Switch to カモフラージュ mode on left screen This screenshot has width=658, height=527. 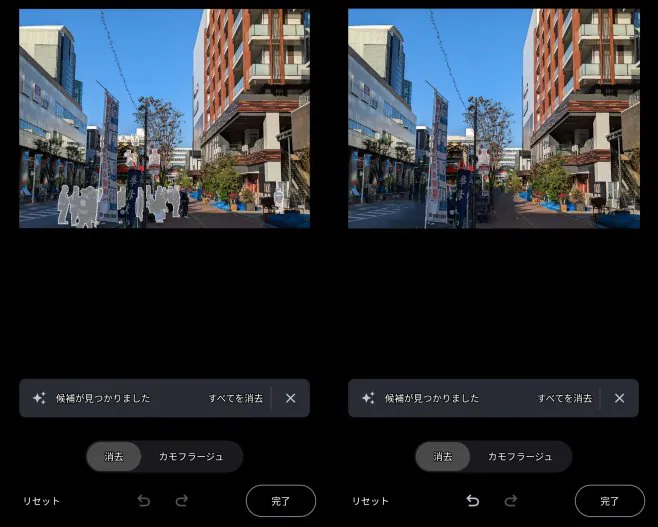tap(191, 457)
